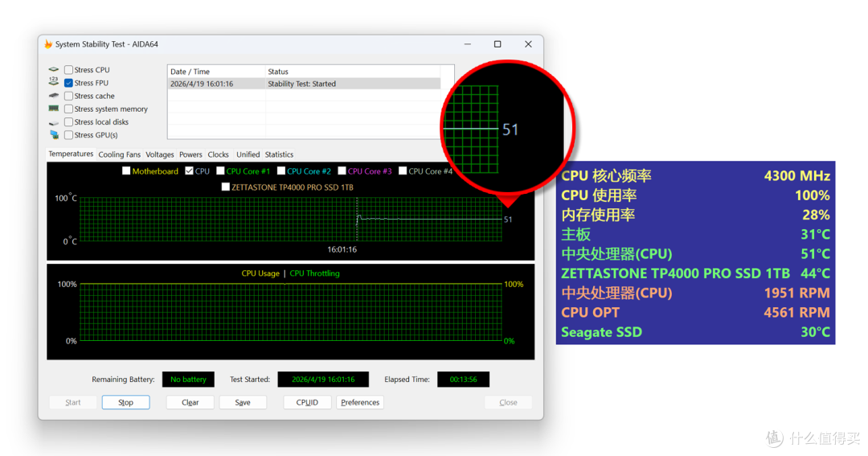This screenshot has width=868, height=456.
Task: Click the disk drive icon beside Stress local disks
Action: point(54,122)
